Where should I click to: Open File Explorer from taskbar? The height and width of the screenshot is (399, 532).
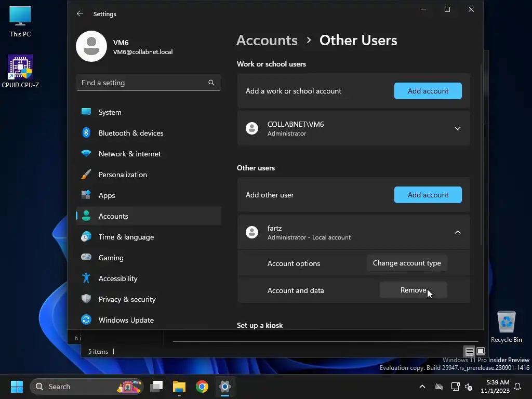pyautogui.click(x=179, y=387)
